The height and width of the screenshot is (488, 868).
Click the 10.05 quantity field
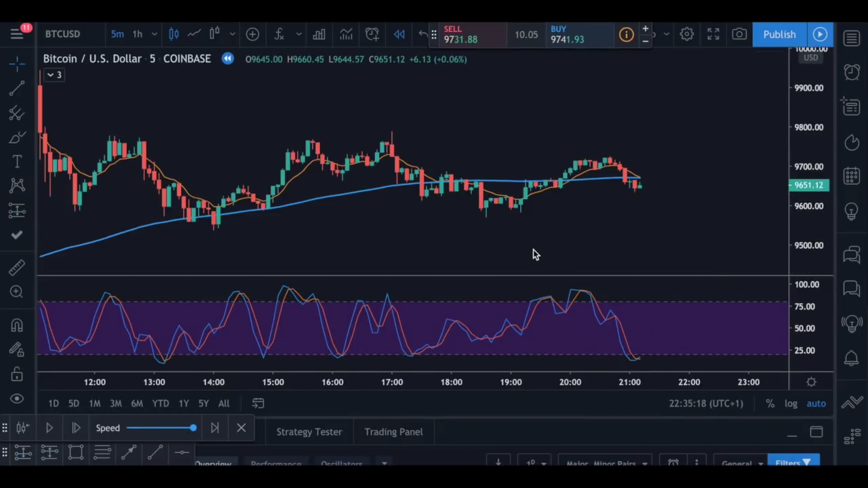pos(526,34)
